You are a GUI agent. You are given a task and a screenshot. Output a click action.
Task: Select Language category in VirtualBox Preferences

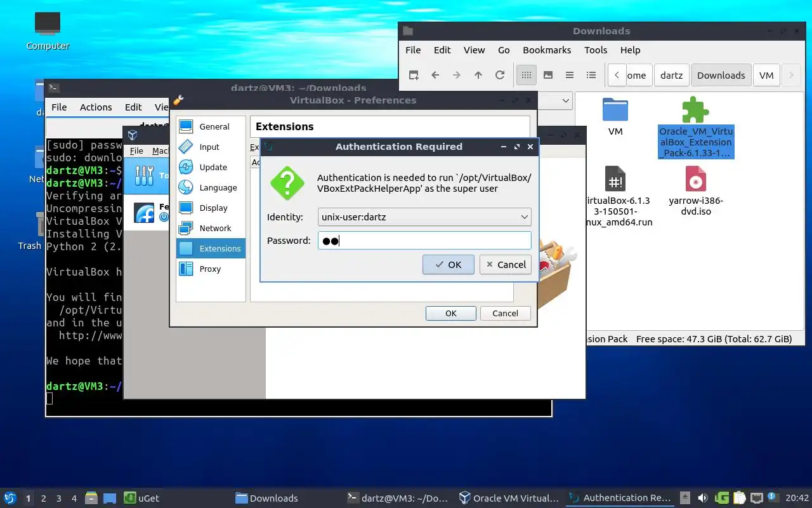[211, 187]
